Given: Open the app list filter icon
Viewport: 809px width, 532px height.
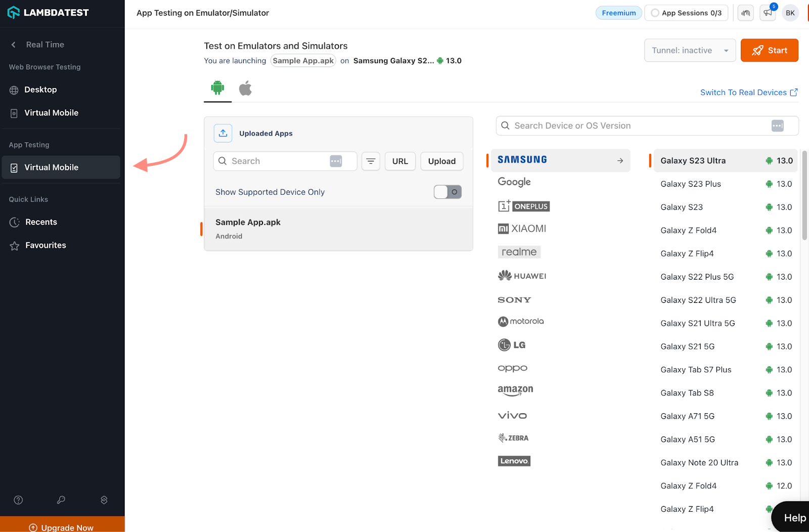Looking at the screenshot, I should pyautogui.click(x=371, y=161).
